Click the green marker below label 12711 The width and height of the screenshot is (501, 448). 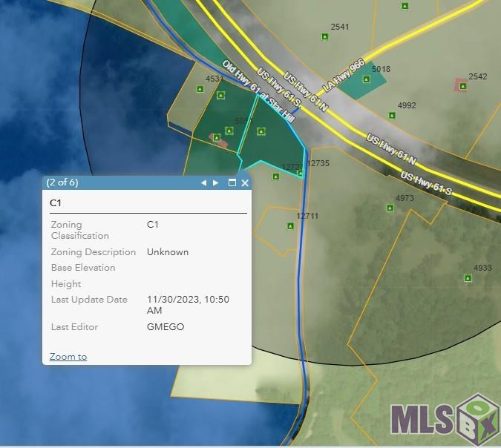point(290,225)
